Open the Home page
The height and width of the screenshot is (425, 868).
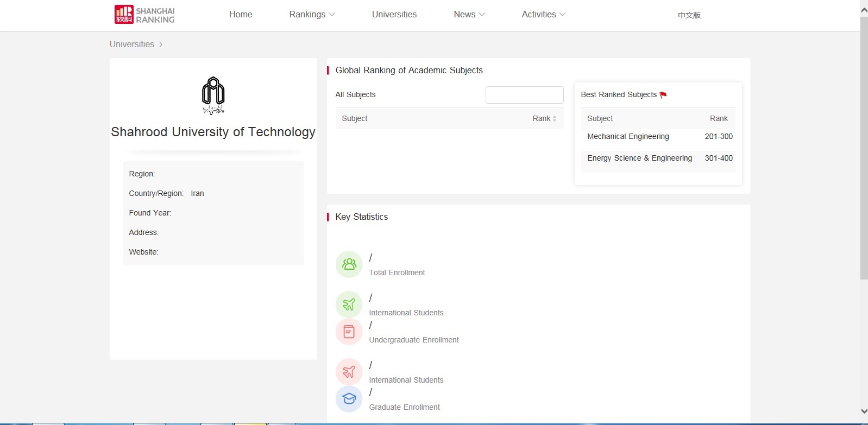click(x=241, y=15)
